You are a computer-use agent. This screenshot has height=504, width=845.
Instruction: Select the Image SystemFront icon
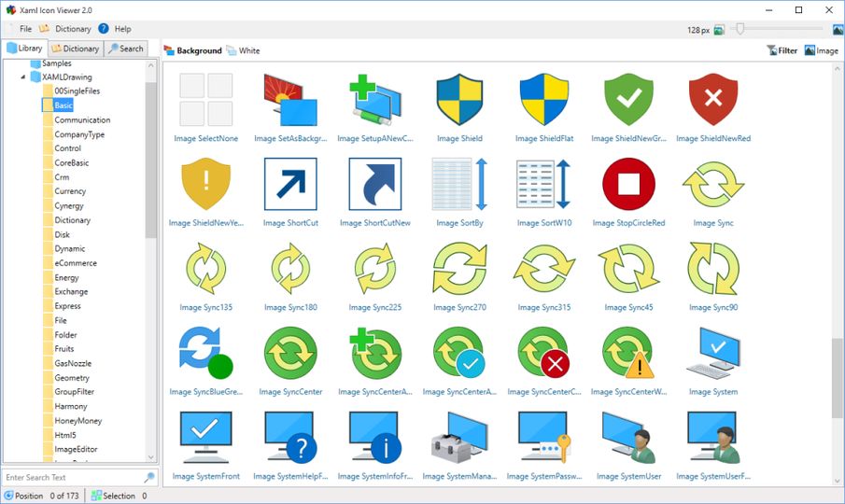tap(205, 438)
